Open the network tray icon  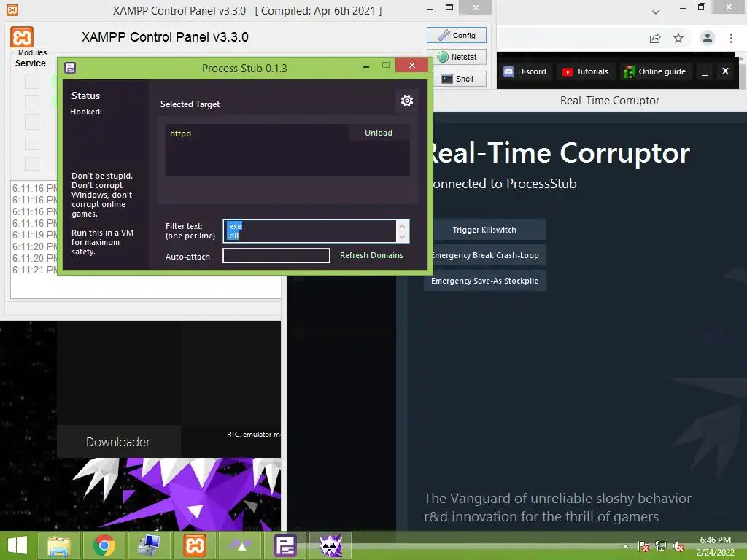[x=661, y=546]
